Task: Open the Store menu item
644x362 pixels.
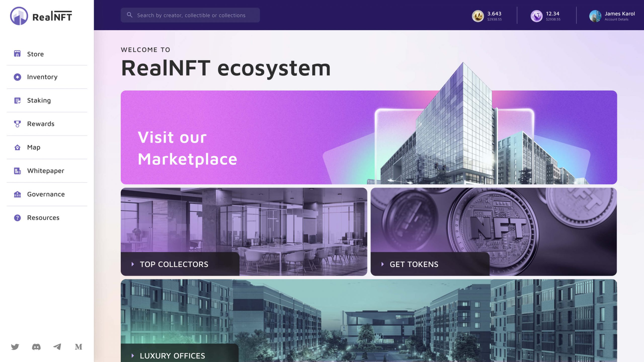Action: pyautogui.click(x=35, y=54)
